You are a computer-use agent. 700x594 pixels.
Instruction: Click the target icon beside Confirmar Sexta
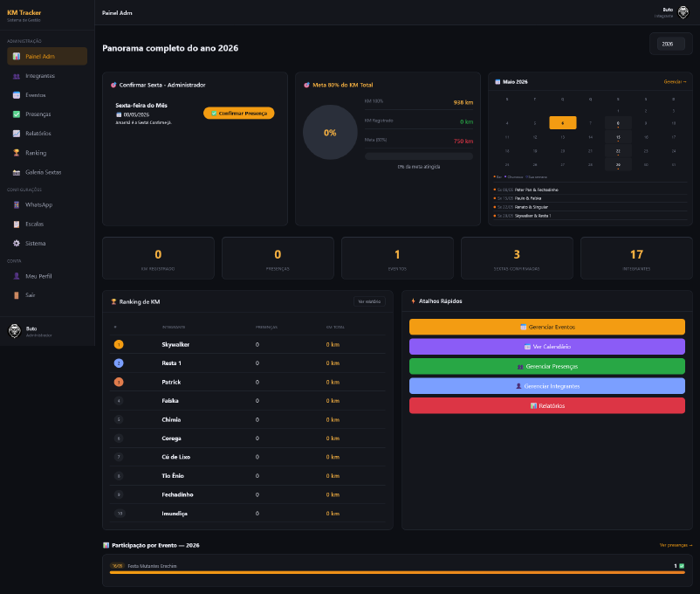click(113, 85)
